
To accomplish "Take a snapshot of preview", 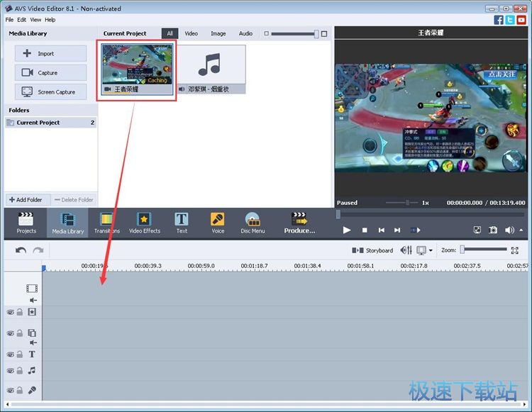I will [493, 230].
